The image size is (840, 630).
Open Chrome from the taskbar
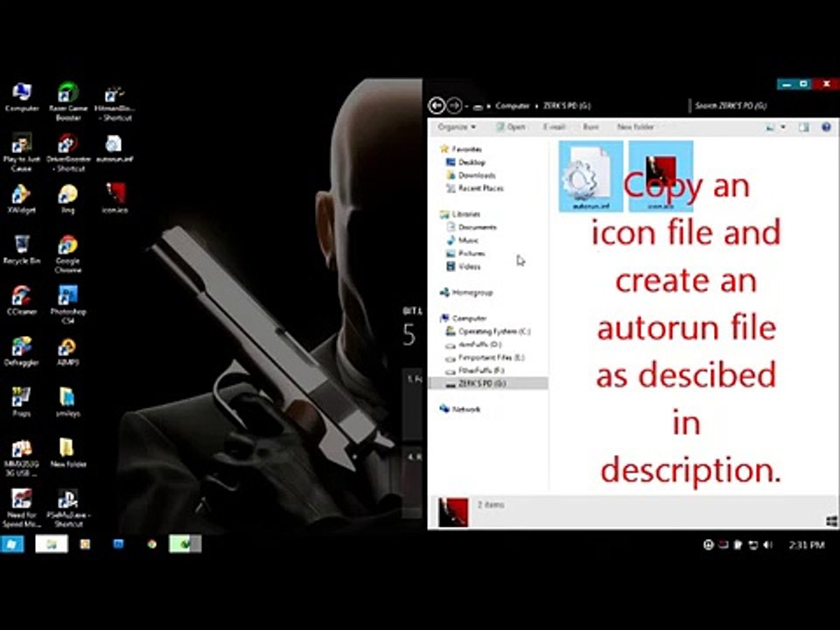tap(152, 544)
